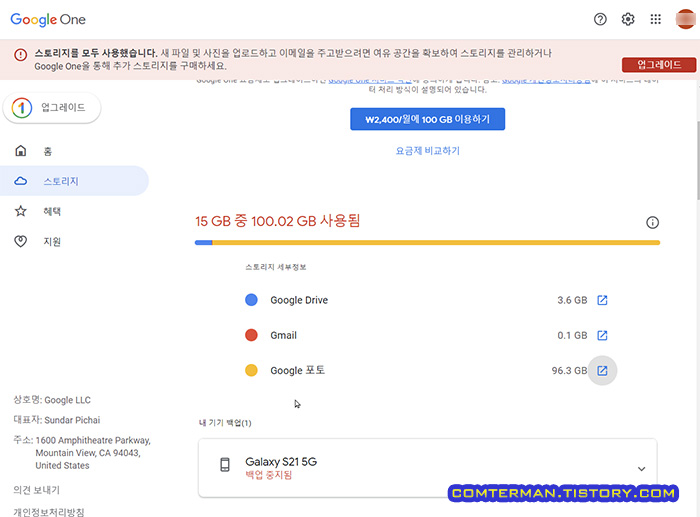Open the 개인정보처리방침 link
Viewport: 700px width, 517px height.
[x=49, y=512]
